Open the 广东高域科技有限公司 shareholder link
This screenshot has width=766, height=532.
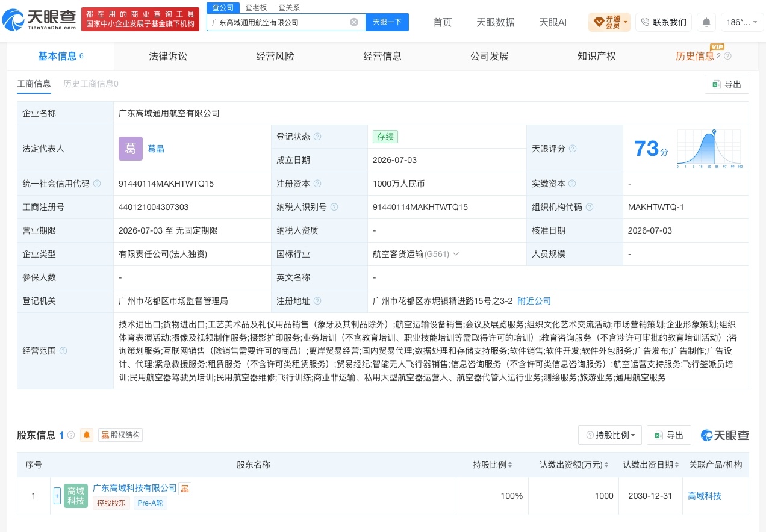[135, 488]
